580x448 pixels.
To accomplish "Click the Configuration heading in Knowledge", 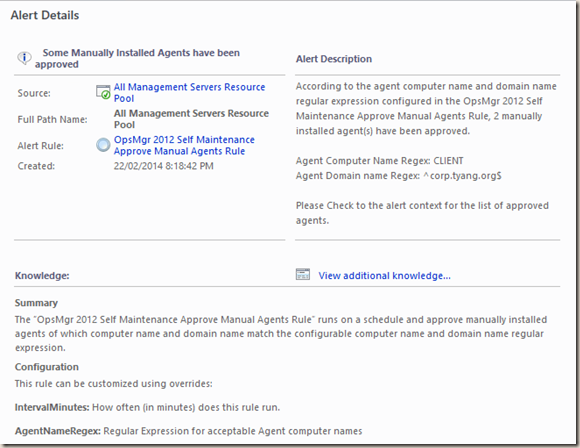I will click(47, 367).
